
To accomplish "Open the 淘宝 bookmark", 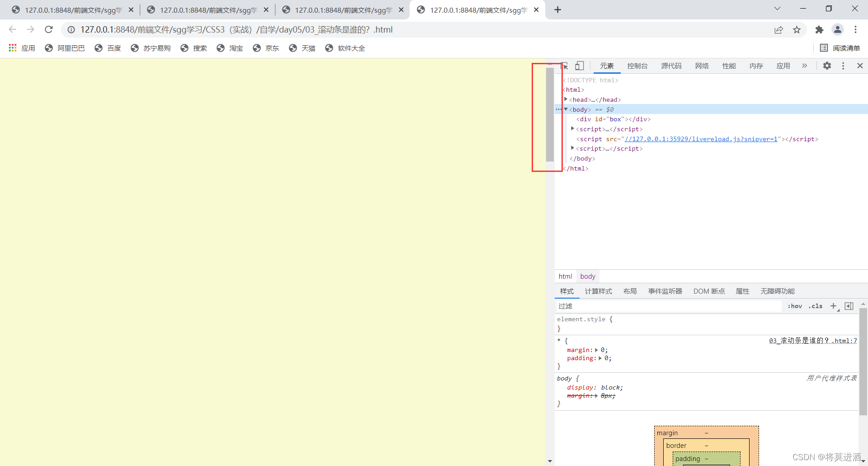I will 230,48.
